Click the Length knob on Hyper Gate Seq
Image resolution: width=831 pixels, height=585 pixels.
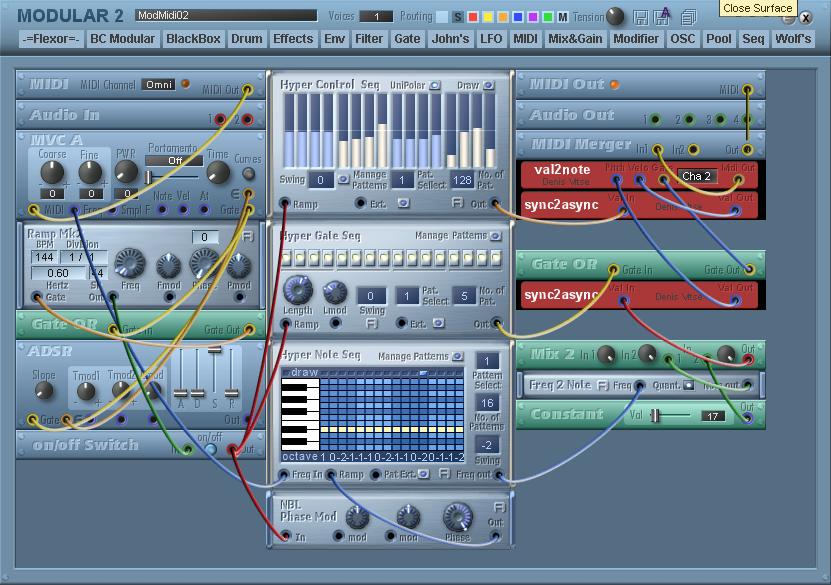click(x=298, y=291)
